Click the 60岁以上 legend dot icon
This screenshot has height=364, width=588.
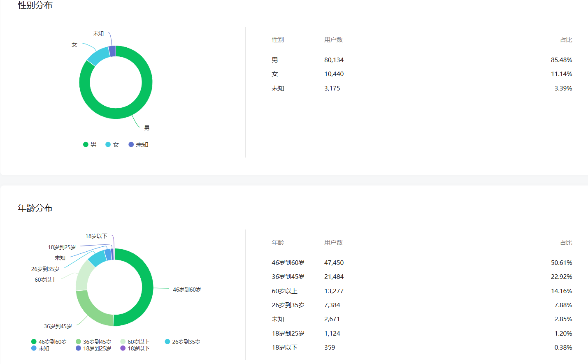(123, 342)
